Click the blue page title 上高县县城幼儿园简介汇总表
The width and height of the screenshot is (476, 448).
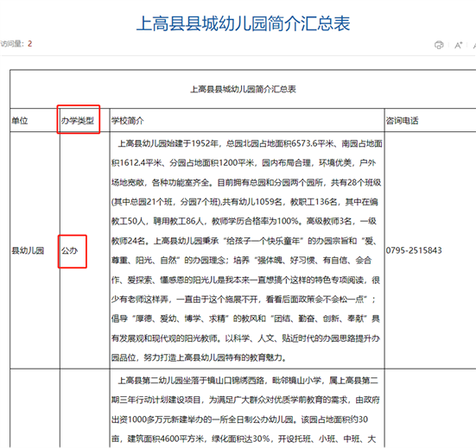243,23
